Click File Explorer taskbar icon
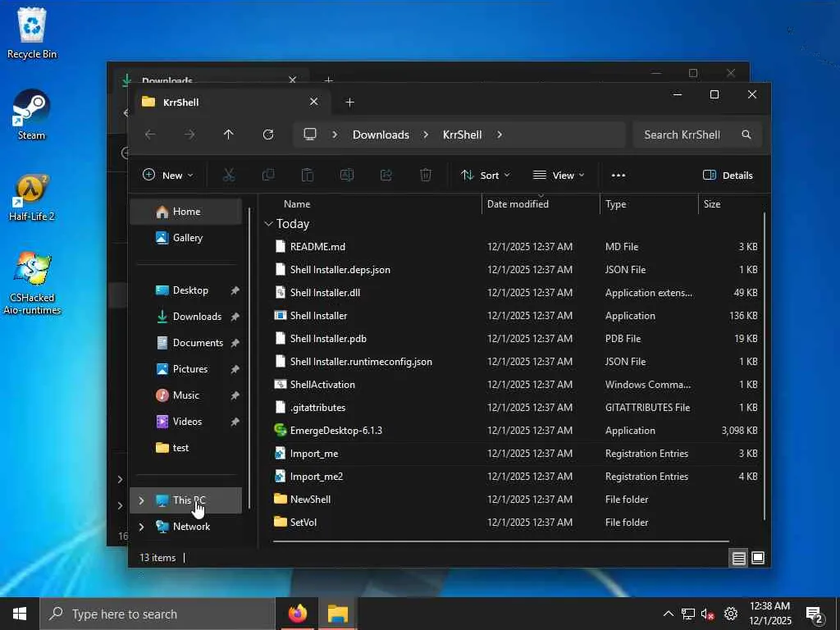840x630 pixels. (x=338, y=614)
